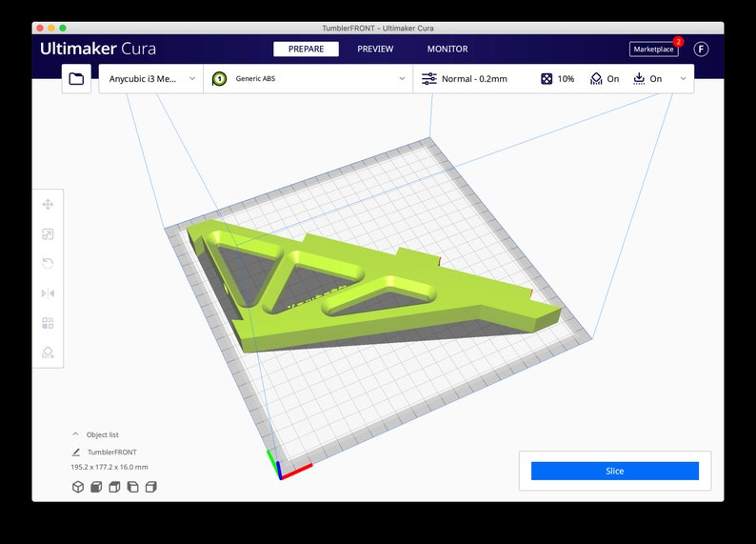Click the 'Normal - 0.2mm' profile text

pos(474,79)
